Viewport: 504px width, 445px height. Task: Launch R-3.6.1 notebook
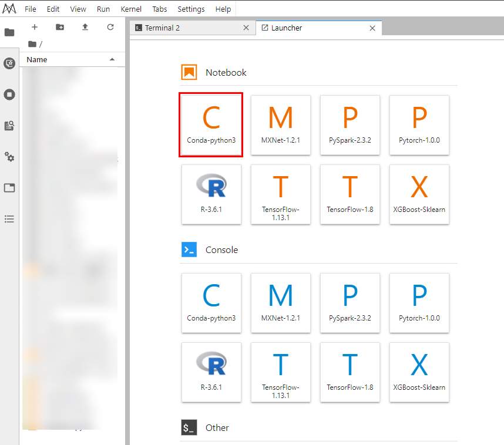pos(211,194)
